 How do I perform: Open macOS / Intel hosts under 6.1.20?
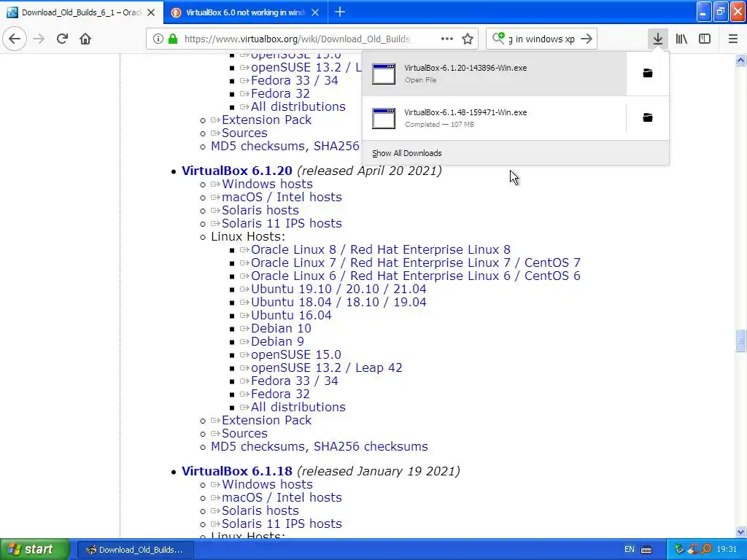click(282, 197)
